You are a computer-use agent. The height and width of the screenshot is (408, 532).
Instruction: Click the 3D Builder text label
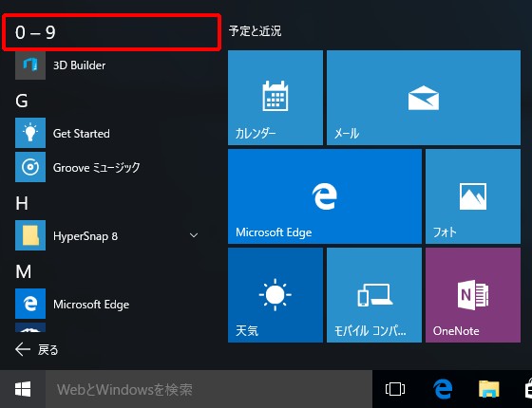(x=79, y=65)
